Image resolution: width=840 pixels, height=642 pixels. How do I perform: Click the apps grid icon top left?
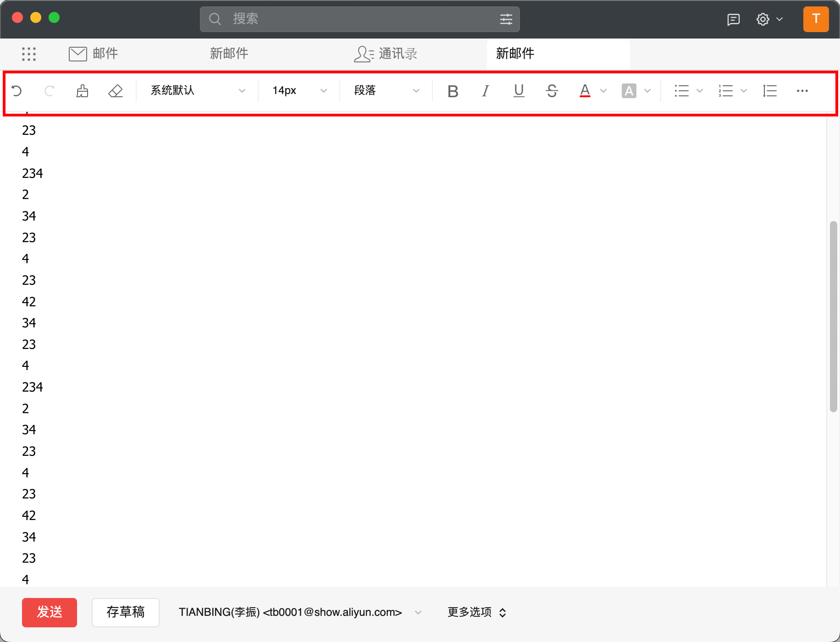coord(29,54)
